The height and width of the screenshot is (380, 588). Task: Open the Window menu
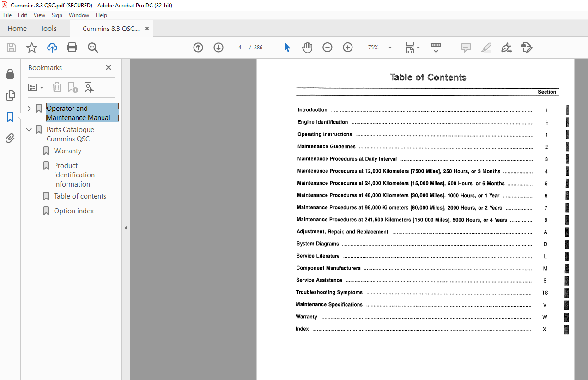tap(79, 15)
